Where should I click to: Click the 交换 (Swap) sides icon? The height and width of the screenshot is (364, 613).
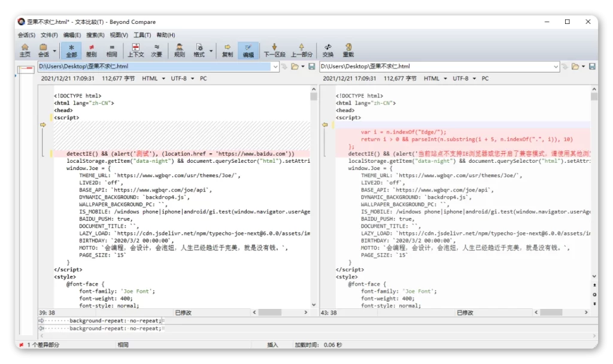coord(328,50)
